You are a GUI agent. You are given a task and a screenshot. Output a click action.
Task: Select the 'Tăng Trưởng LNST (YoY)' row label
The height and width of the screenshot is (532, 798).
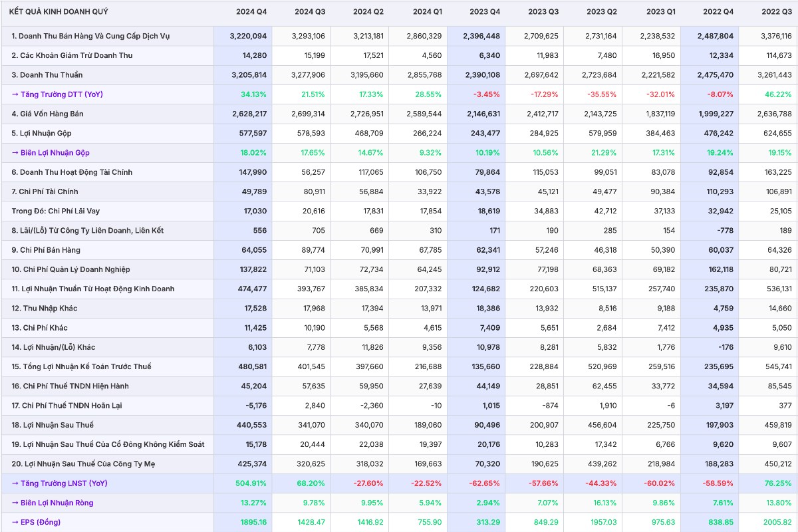59,483
